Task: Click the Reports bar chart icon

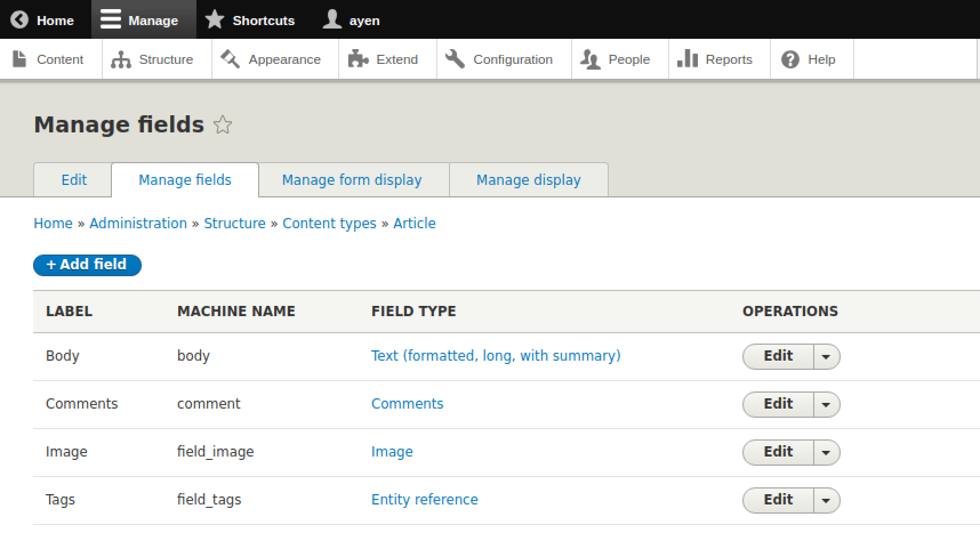Action: click(687, 59)
